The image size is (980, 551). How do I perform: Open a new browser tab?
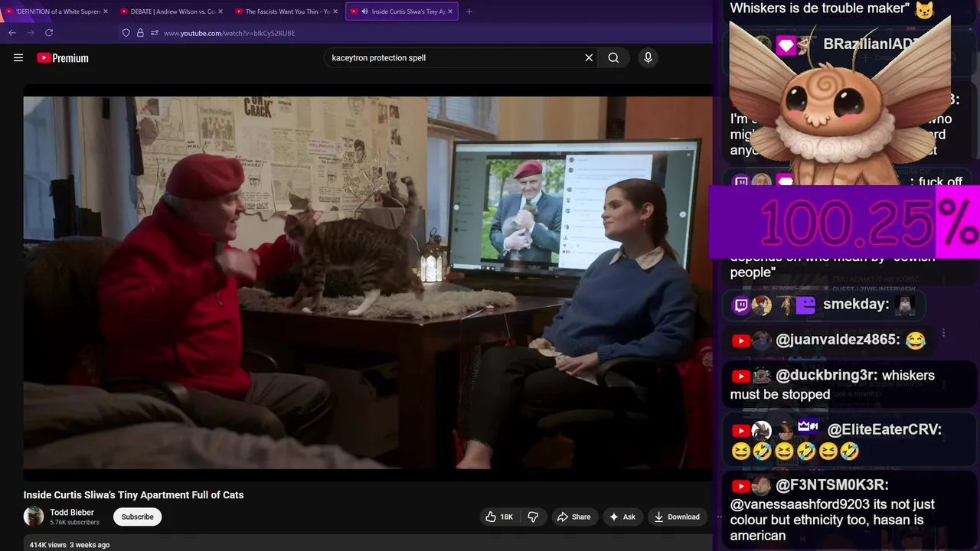click(469, 11)
